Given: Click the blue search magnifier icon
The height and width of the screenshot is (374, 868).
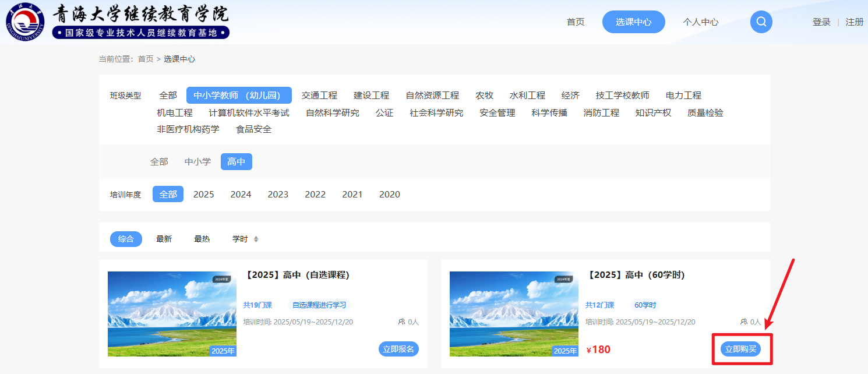Looking at the screenshot, I should point(761,22).
